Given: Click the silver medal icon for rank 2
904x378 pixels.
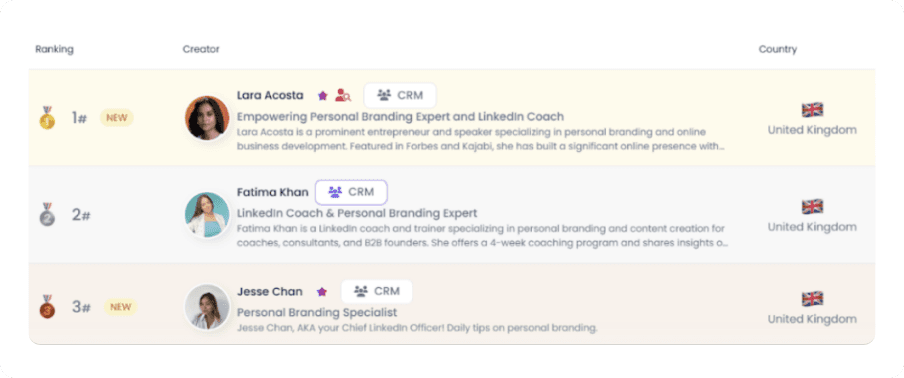Looking at the screenshot, I should (x=47, y=214).
